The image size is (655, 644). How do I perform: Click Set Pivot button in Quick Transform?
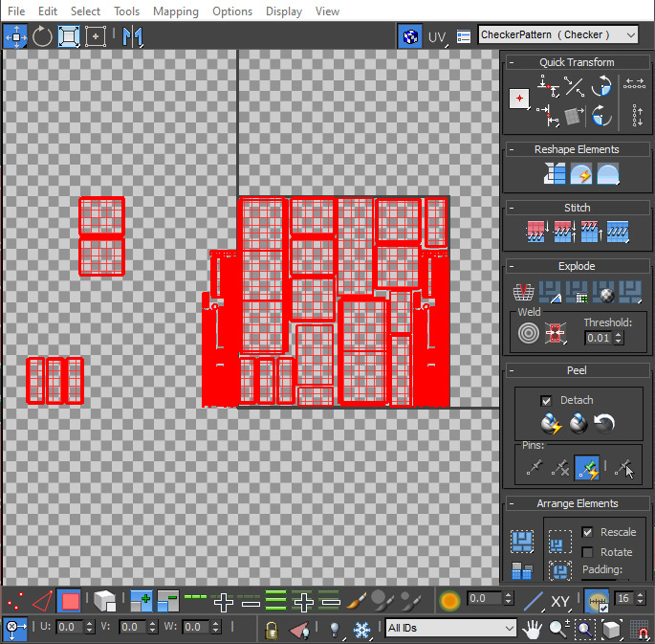click(x=519, y=99)
